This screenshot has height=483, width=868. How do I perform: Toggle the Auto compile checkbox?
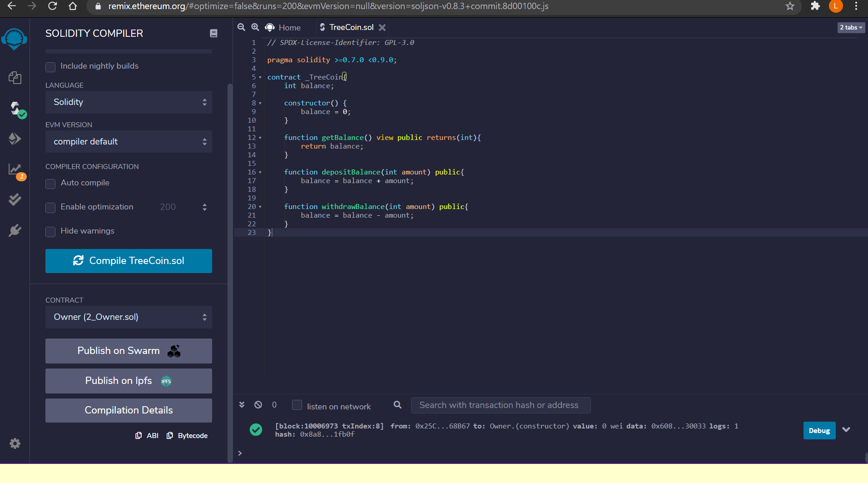pos(50,184)
